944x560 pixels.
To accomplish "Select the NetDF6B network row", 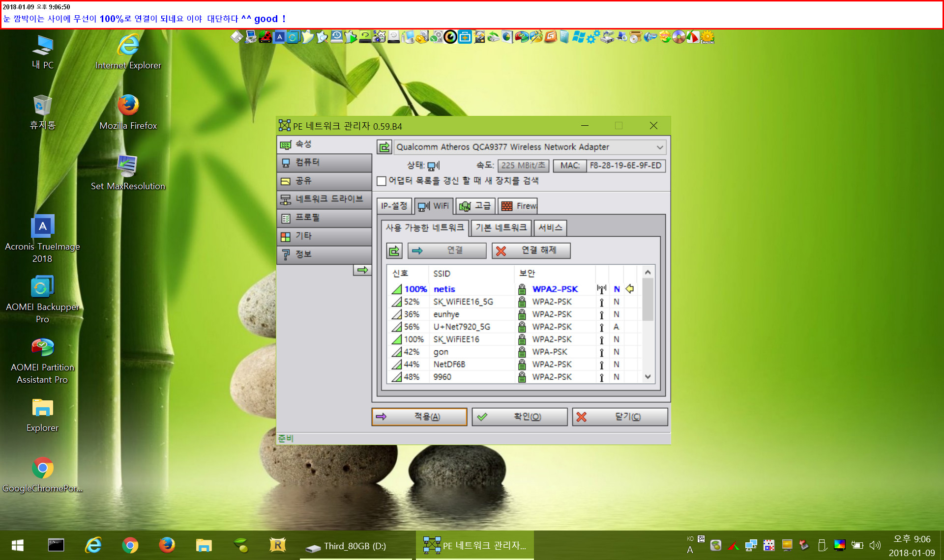I will click(514, 364).
